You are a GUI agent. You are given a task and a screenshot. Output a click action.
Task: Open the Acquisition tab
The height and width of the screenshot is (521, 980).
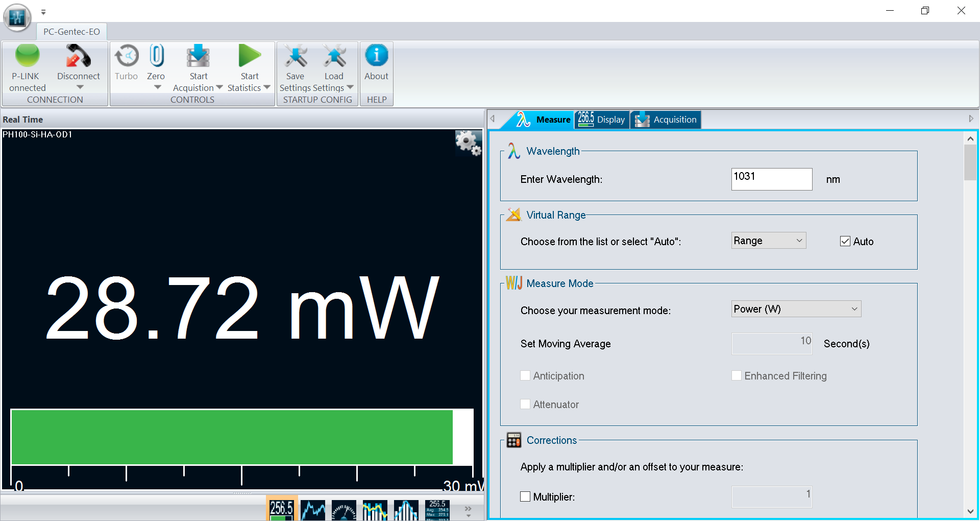tap(666, 120)
